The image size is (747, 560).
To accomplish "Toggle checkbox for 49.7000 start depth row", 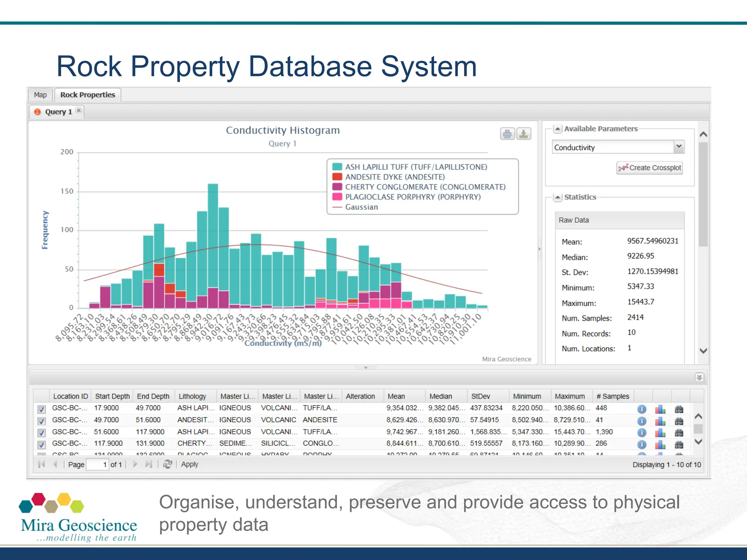I will pyautogui.click(x=42, y=421).
